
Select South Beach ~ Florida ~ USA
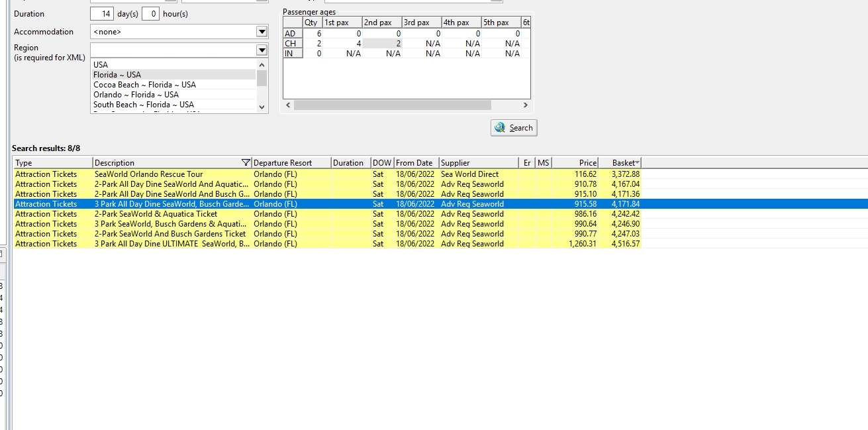point(173,105)
